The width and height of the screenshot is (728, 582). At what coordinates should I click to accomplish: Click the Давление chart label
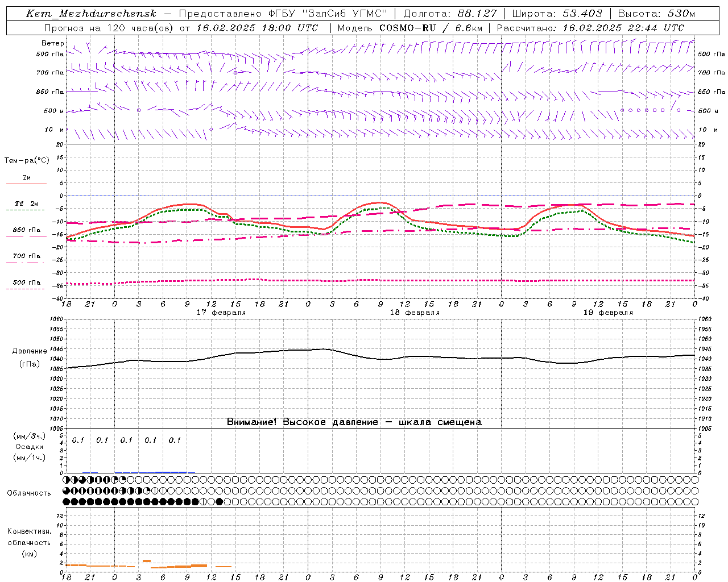click(x=30, y=351)
